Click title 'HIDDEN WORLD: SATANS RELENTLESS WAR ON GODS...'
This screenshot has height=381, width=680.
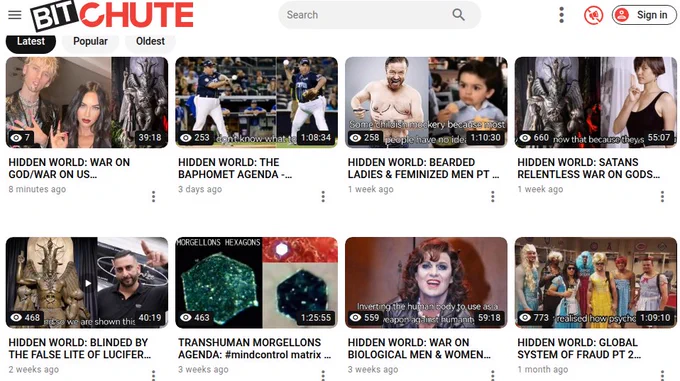(x=588, y=168)
